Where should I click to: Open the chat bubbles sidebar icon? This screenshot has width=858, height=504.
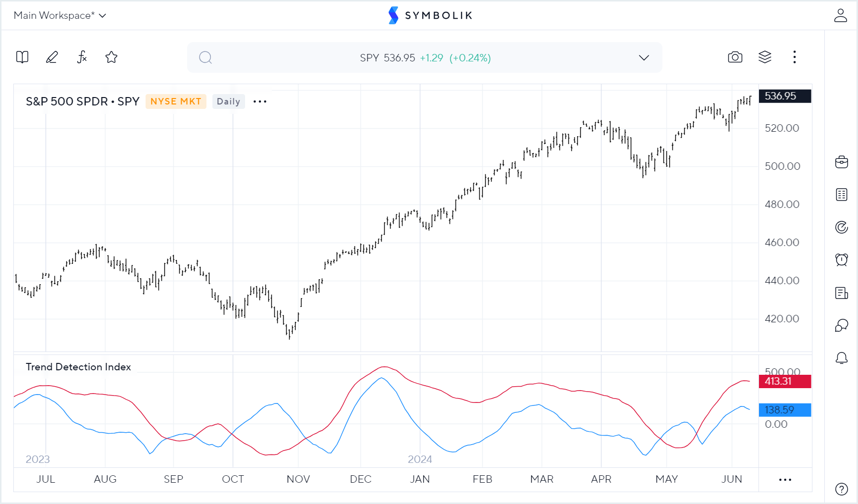(842, 325)
